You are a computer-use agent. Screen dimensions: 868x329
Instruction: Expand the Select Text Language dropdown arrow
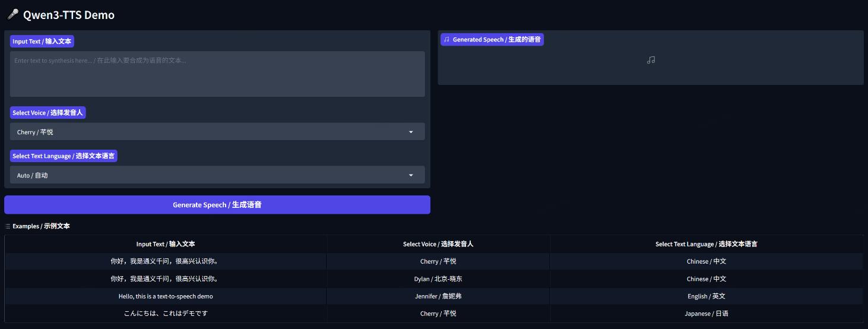tap(411, 175)
